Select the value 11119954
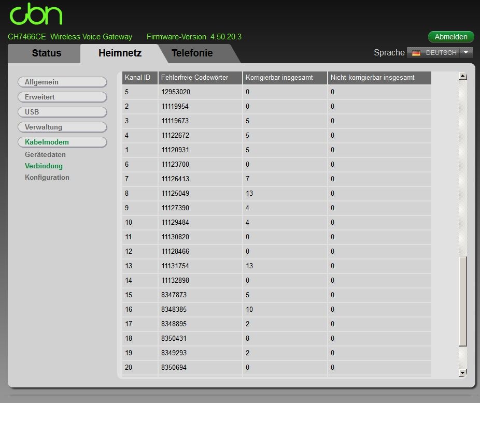 tap(175, 106)
